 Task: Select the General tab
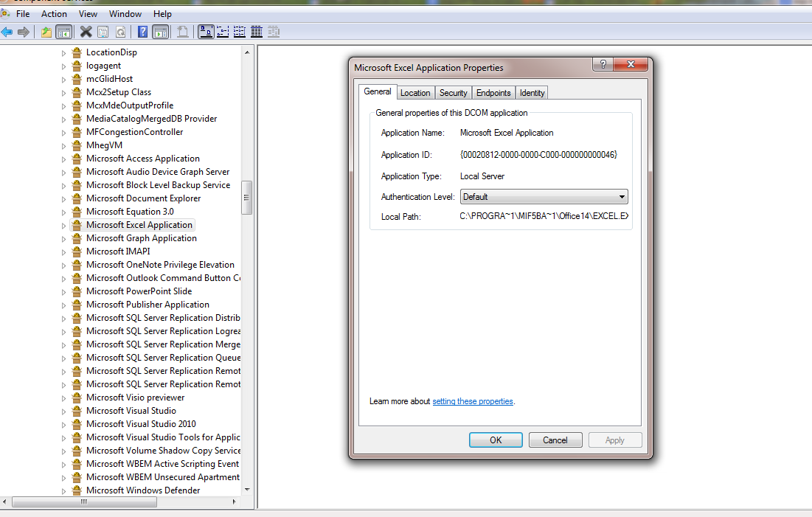[378, 91]
